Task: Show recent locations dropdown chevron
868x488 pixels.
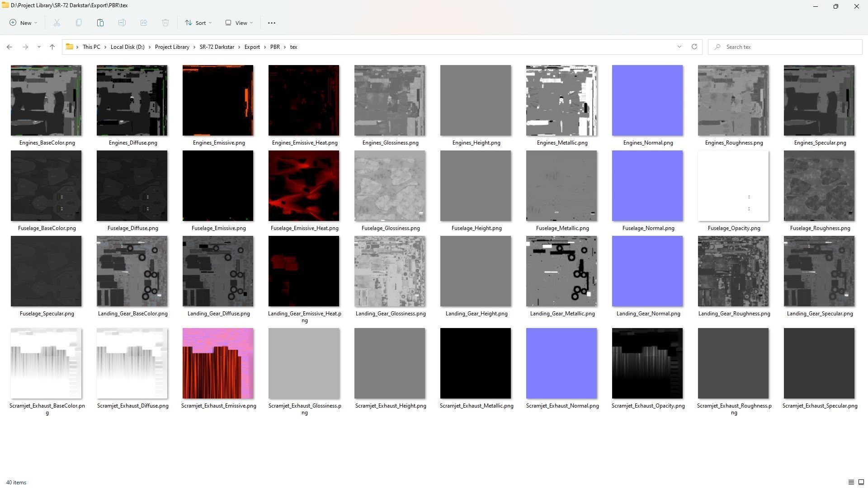Action: [x=39, y=47]
